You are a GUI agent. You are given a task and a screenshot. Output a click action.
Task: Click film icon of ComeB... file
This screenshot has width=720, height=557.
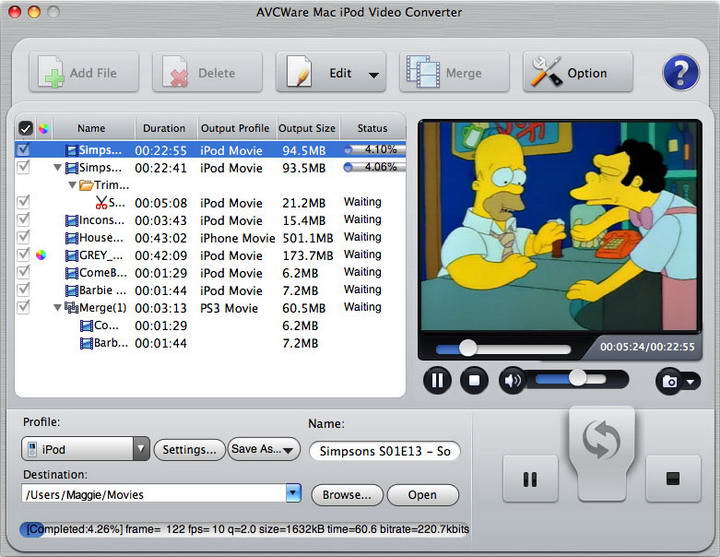72,273
